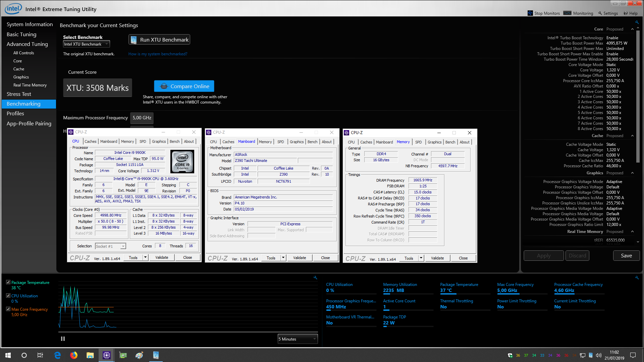Open File Explorer from taskbar
The height and width of the screenshot is (362, 644).
click(90, 355)
